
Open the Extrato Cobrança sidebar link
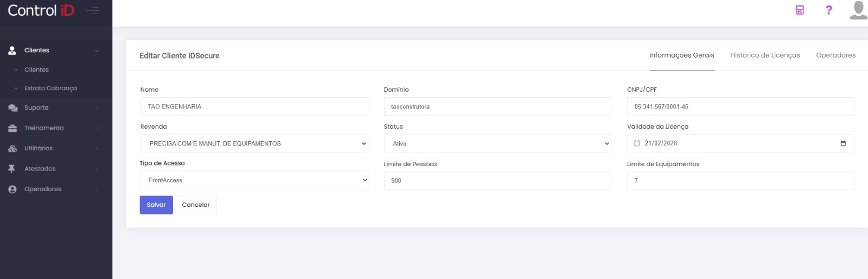click(50, 88)
